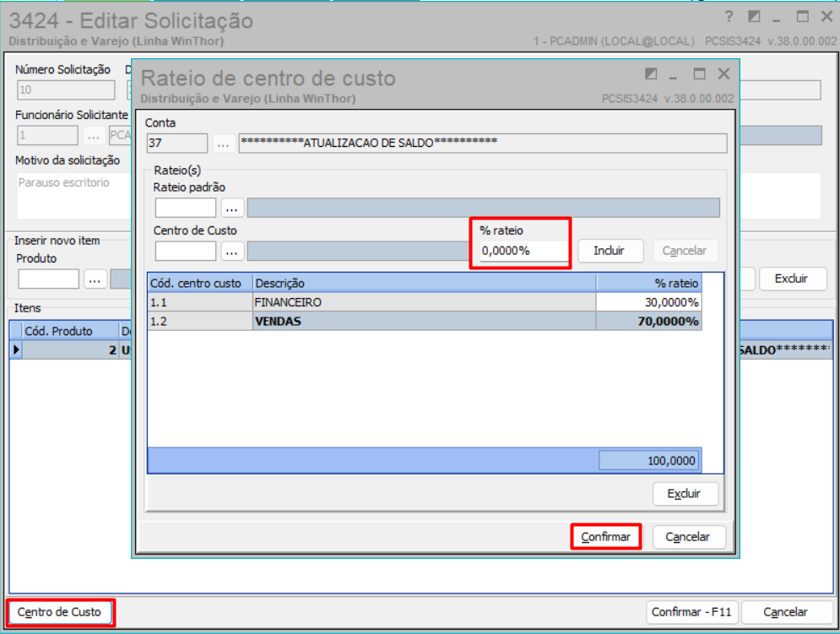Screen dimensions: 840x634
Task: Click the Incluir button
Action: 610,251
